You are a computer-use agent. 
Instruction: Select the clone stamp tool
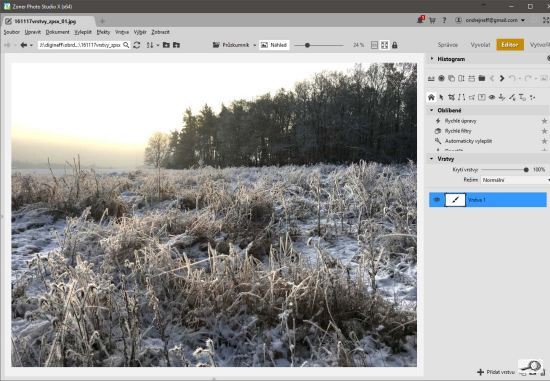point(502,97)
